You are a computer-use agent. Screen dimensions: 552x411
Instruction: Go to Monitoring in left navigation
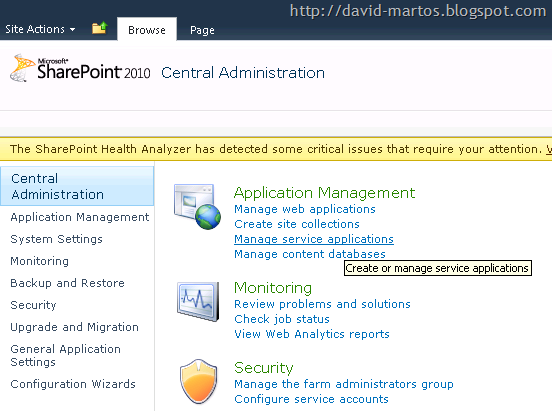pos(39,261)
